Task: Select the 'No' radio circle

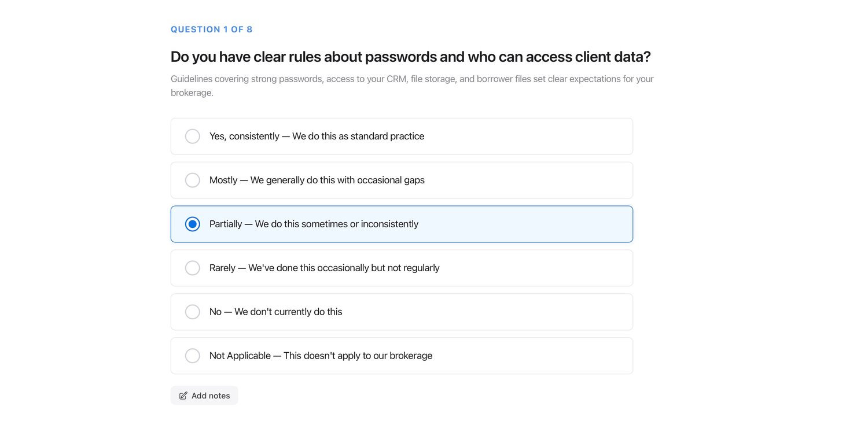Action: (193, 312)
